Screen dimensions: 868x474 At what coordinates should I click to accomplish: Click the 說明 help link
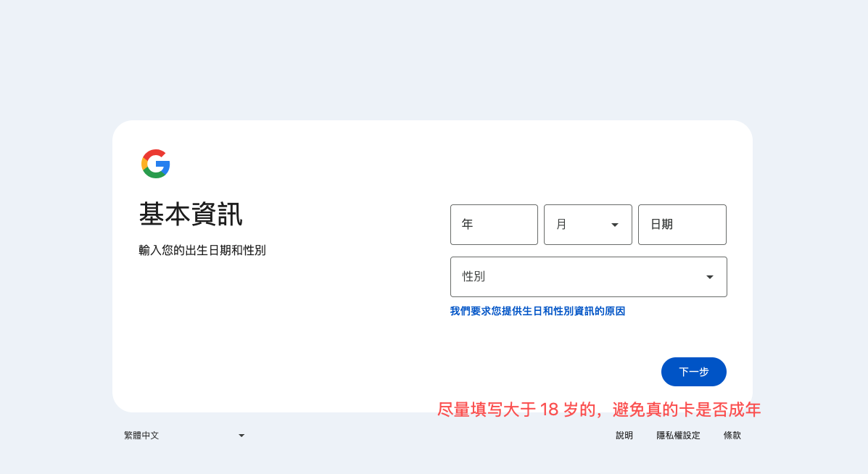pyautogui.click(x=624, y=435)
